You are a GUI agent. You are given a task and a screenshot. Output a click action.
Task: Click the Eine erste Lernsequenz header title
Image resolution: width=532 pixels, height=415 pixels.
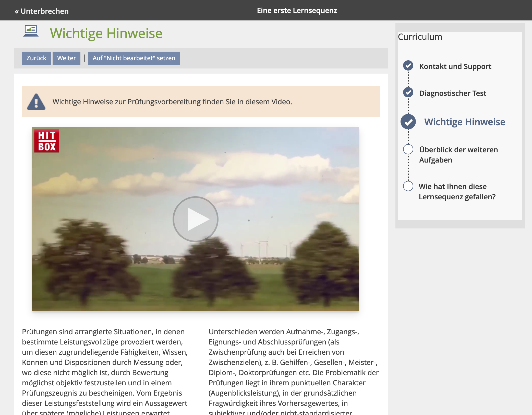(297, 10)
